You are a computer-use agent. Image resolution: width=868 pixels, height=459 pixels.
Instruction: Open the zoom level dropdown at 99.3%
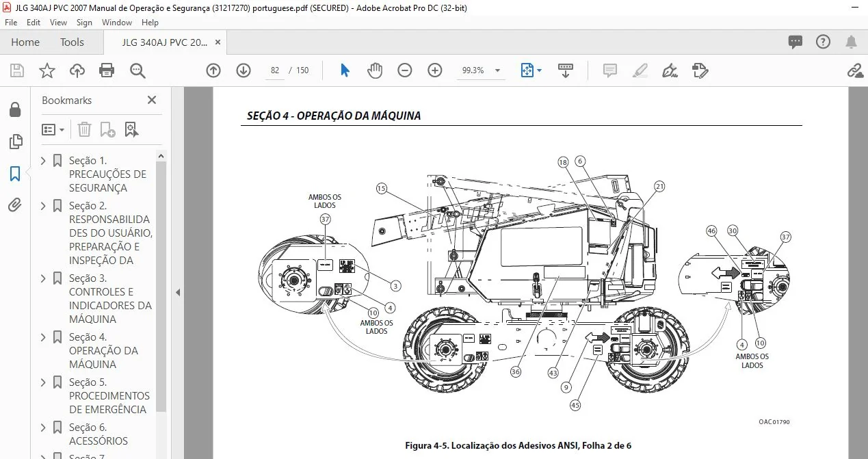497,70
